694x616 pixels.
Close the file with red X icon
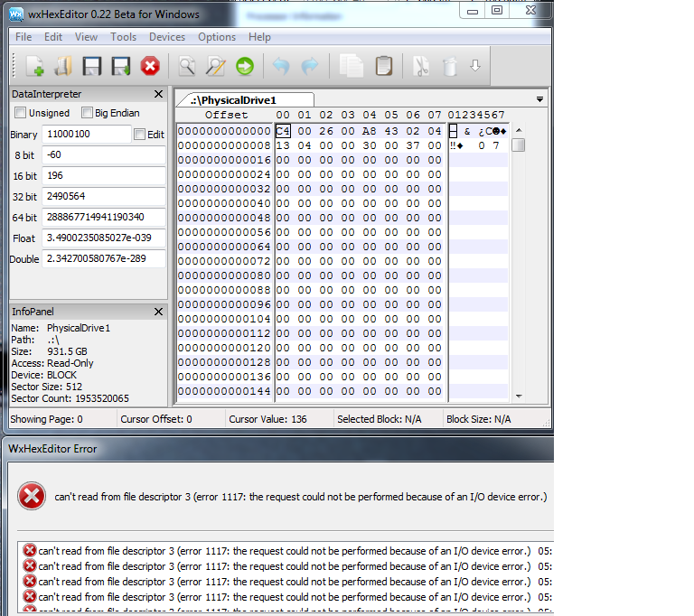(150, 66)
